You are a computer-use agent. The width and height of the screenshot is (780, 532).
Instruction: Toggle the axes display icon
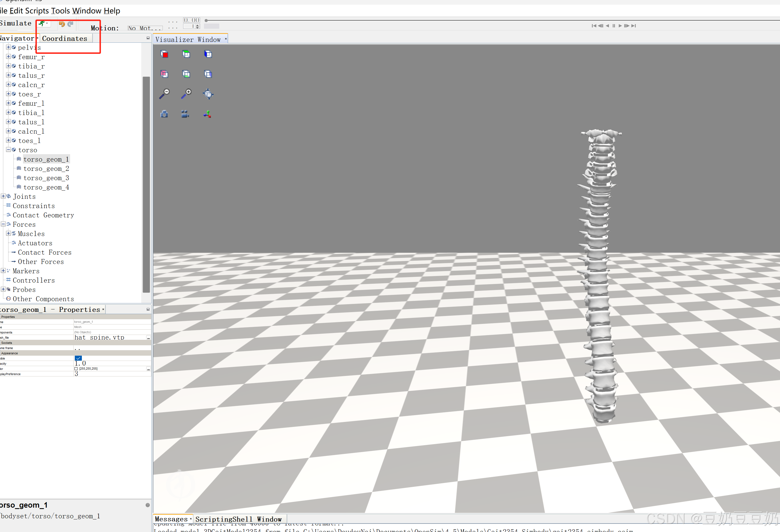point(208,114)
